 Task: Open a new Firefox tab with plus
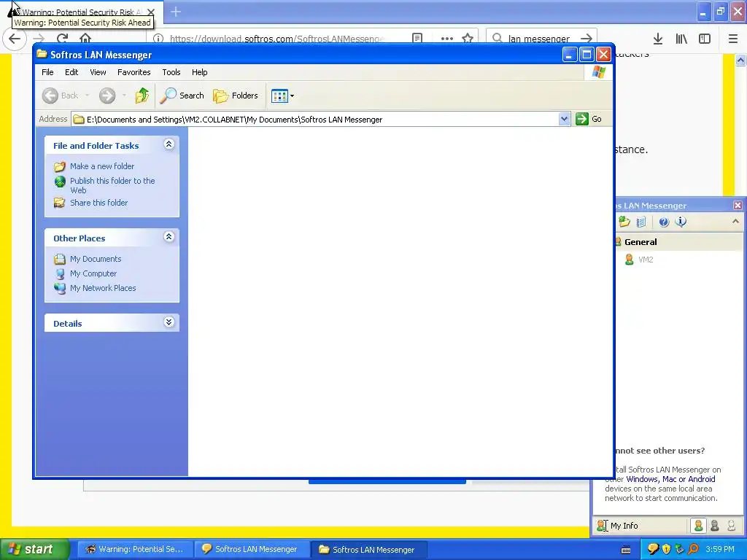pos(176,12)
